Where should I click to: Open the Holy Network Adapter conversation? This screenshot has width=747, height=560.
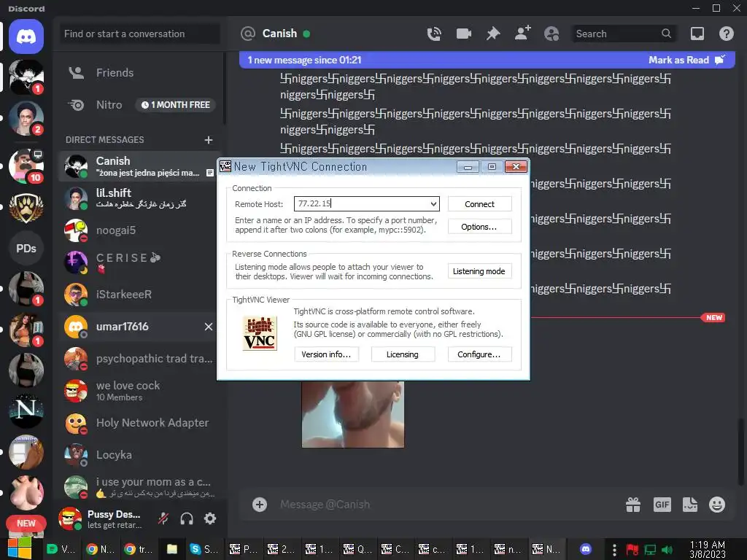point(138,423)
